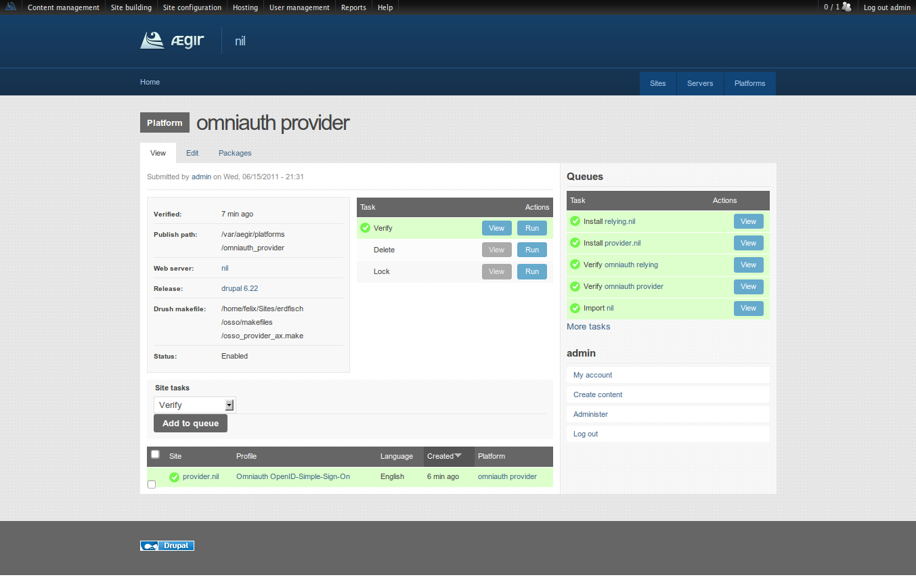Click the admin menu home icon
Viewport: 916px width, 588px height.
pos(11,7)
